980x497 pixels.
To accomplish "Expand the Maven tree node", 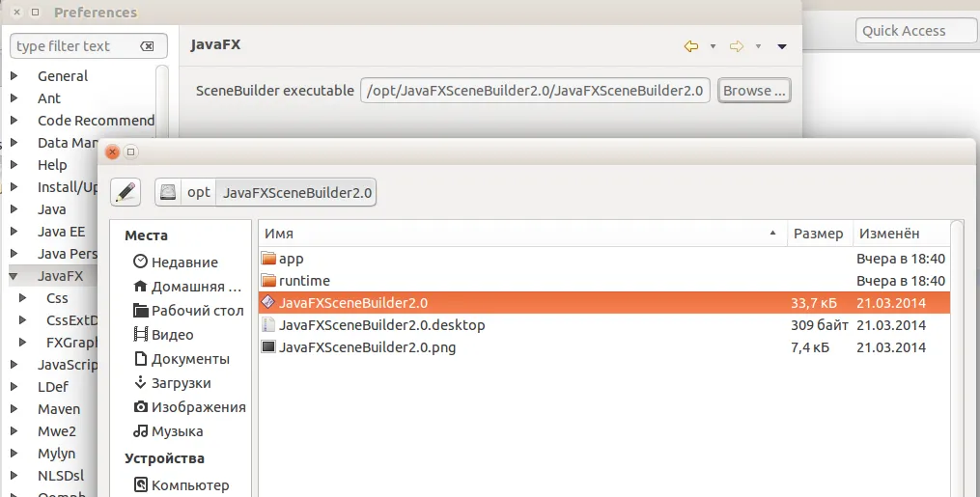I will pyautogui.click(x=14, y=409).
